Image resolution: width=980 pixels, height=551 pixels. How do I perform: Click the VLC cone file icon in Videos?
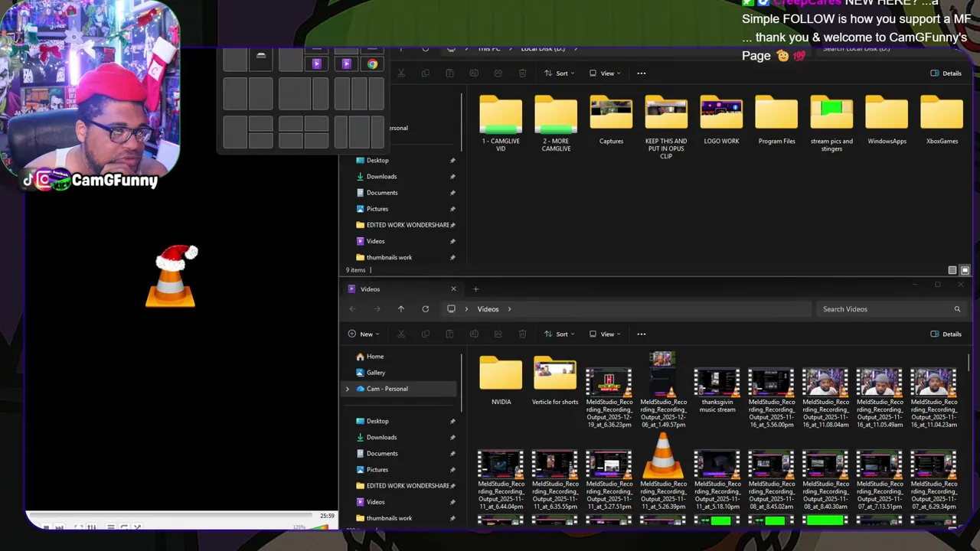(x=663, y=458)
